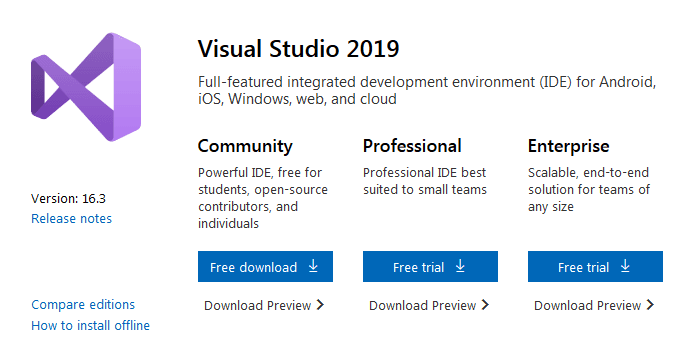Open Download Preview under Community

click(x=264, y=305)
